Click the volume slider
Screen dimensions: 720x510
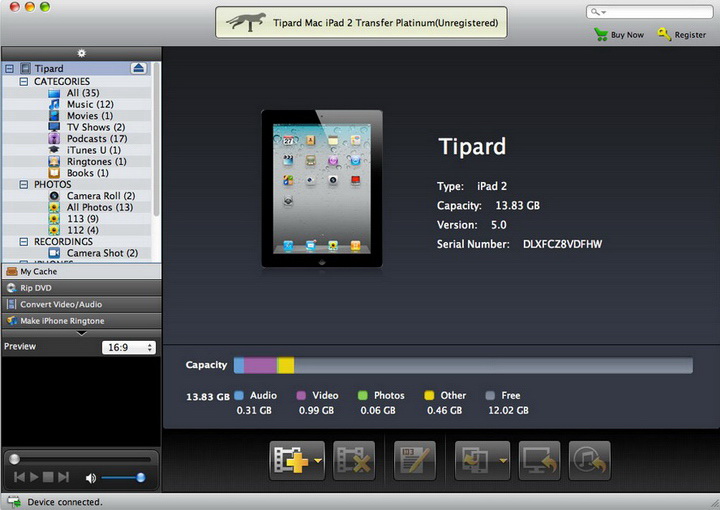123,478
